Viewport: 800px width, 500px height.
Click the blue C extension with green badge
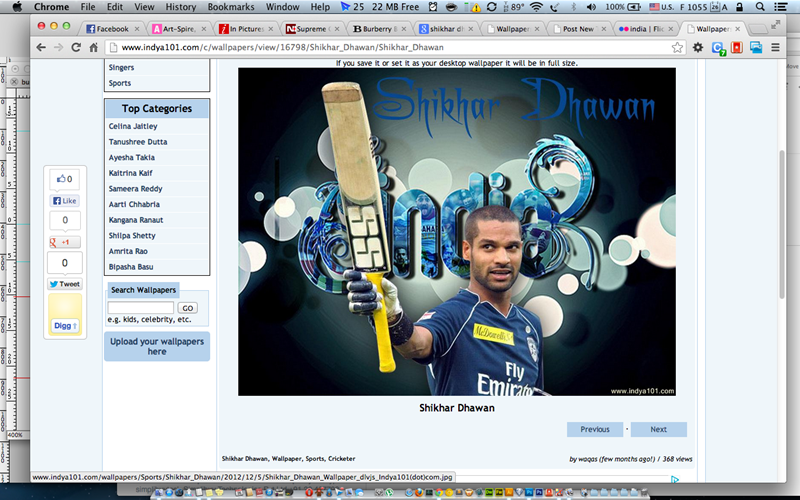point(718,48)
